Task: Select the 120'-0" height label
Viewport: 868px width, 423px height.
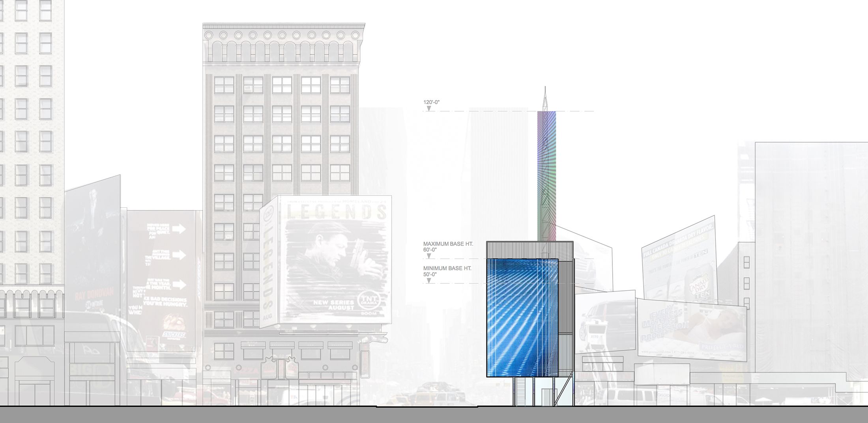Action: coord(431,102)
